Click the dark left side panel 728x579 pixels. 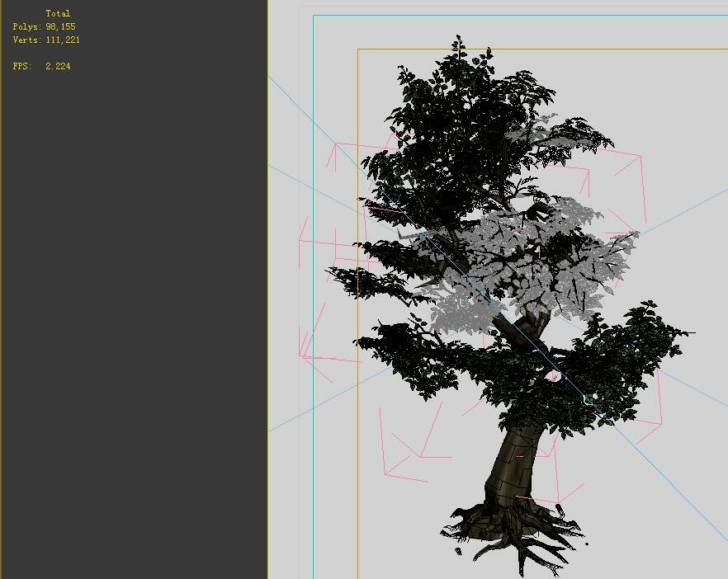tap(132, 330)
